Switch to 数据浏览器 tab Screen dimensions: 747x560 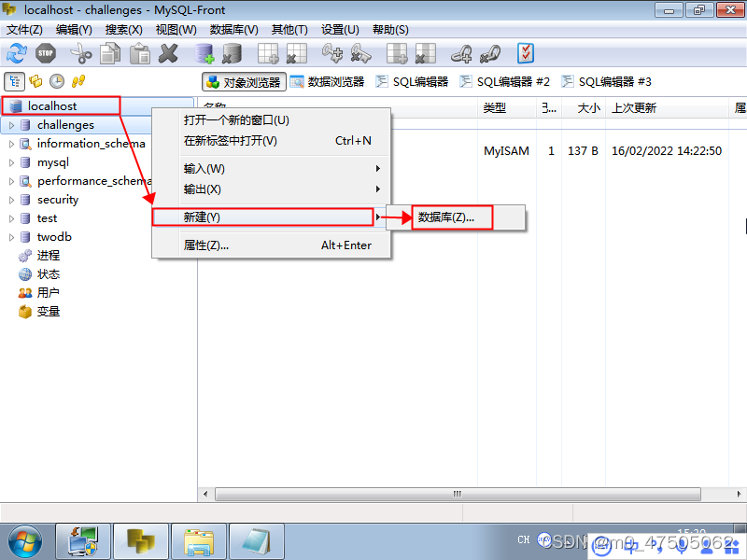[328, 82]
